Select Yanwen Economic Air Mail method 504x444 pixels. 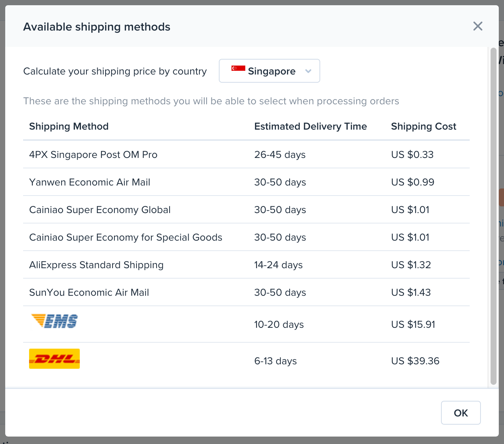pos(89,182)
